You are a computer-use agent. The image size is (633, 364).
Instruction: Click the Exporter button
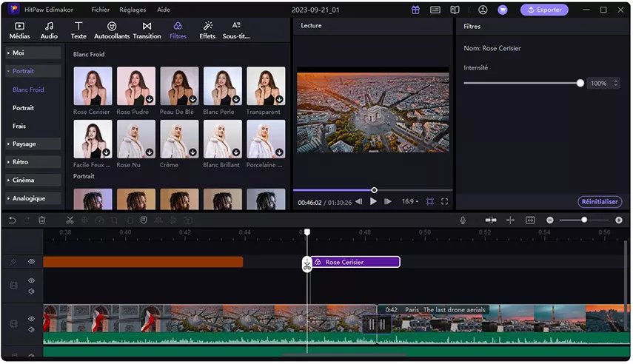[544, 10]
